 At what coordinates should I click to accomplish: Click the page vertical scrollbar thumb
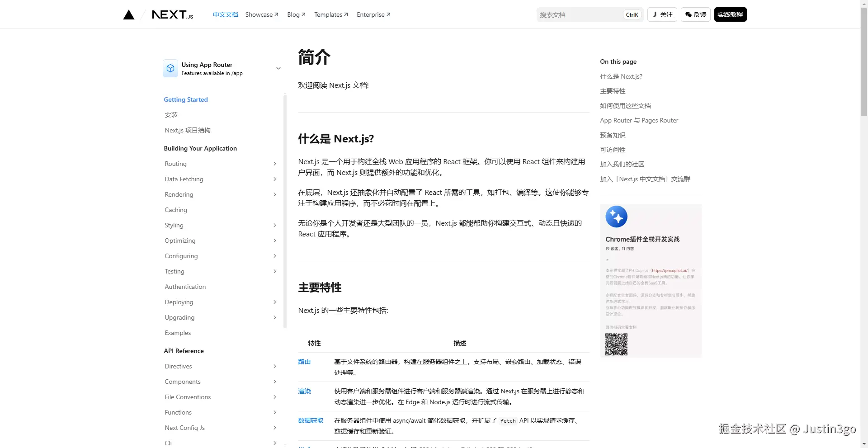coord(864,61)
